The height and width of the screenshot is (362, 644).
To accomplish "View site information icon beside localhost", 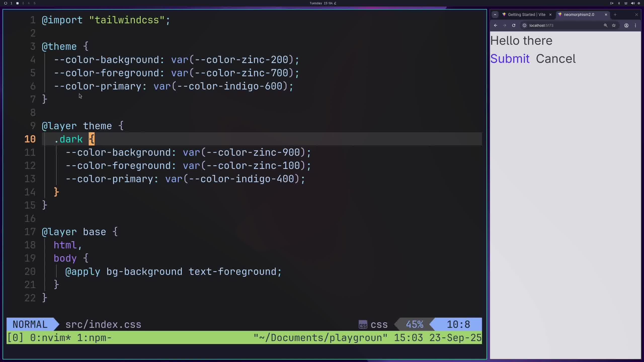I will pyautogui.click(x=525, y=25).
